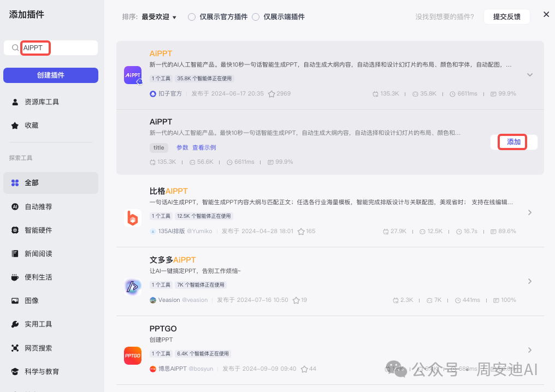Screen dimensions: 555x392
Task: Click the 扣子官方 publisher avatar icon
Action: (x=153, y=94)
